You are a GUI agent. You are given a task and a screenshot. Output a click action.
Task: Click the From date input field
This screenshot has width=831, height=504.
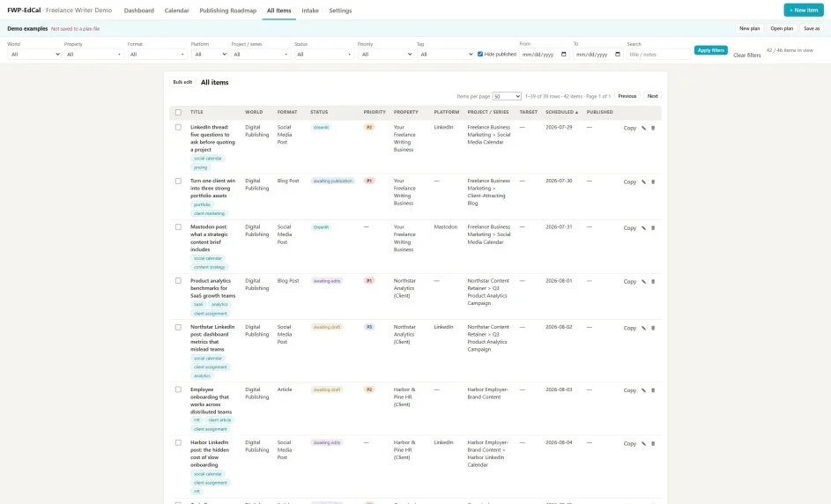(x=544, y=54)
